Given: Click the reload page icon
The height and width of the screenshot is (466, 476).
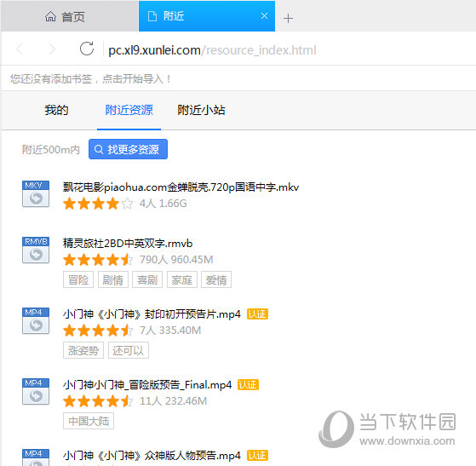Looking at the screenshot, I should tap(87, 49).
